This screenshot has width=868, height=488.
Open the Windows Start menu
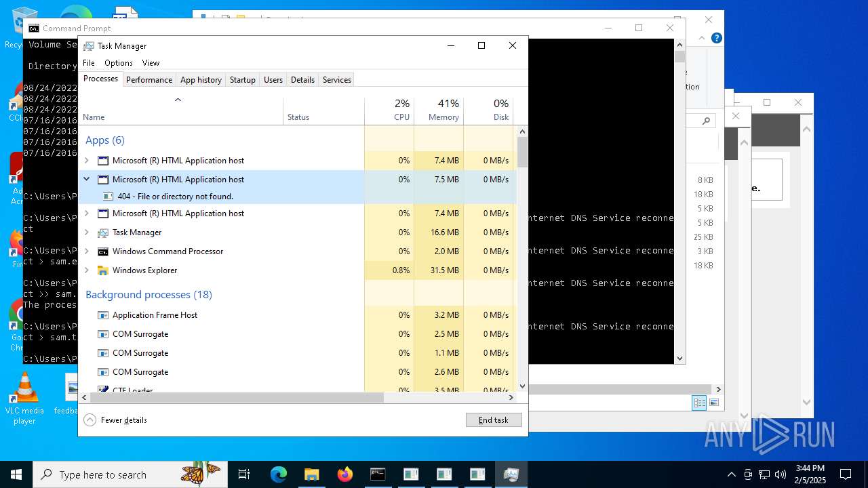point(16,474)
